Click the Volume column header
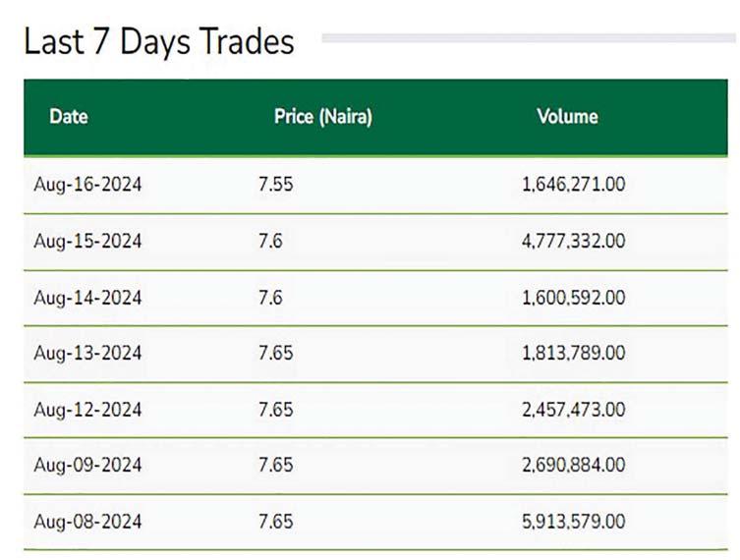The height and width of the screenshot is (560, 740). coord(567,117)
